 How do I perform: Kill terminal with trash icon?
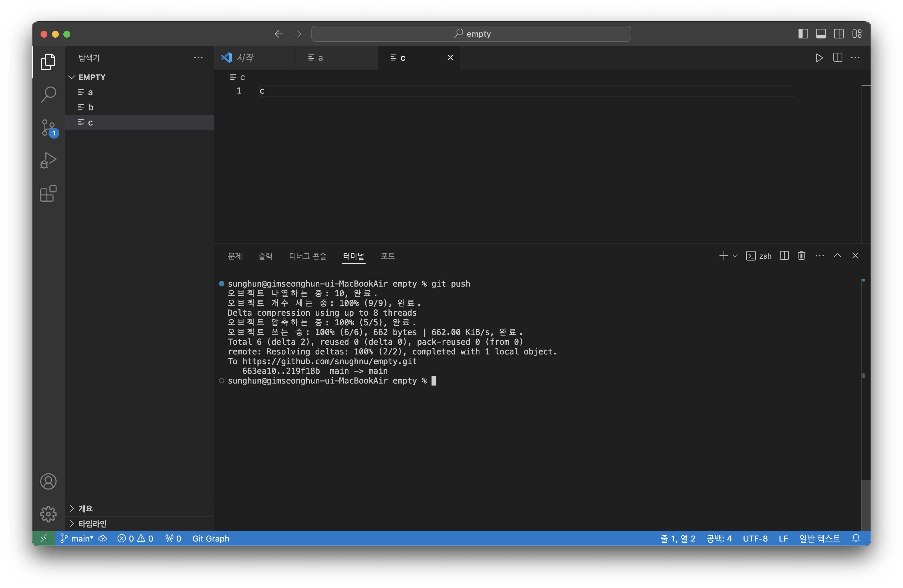pos(801,256)
